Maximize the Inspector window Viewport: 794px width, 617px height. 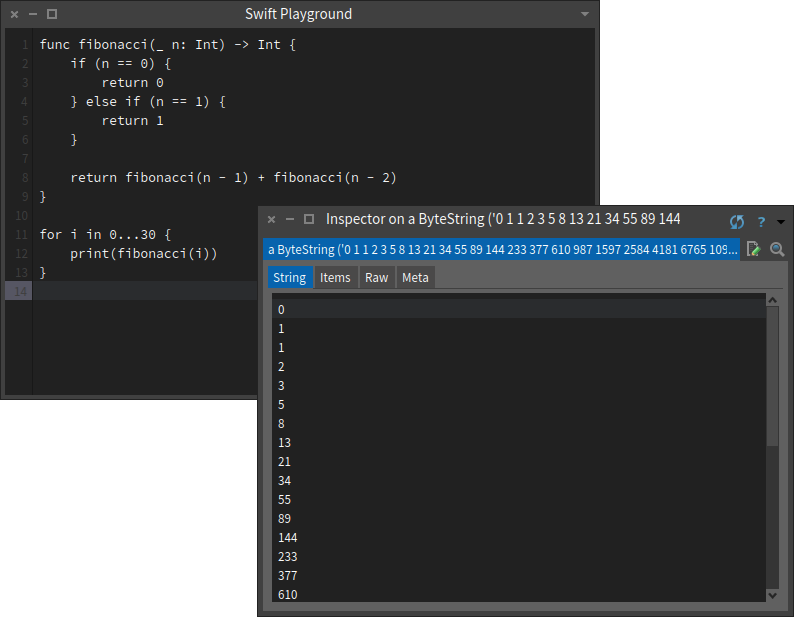point(309,219)
